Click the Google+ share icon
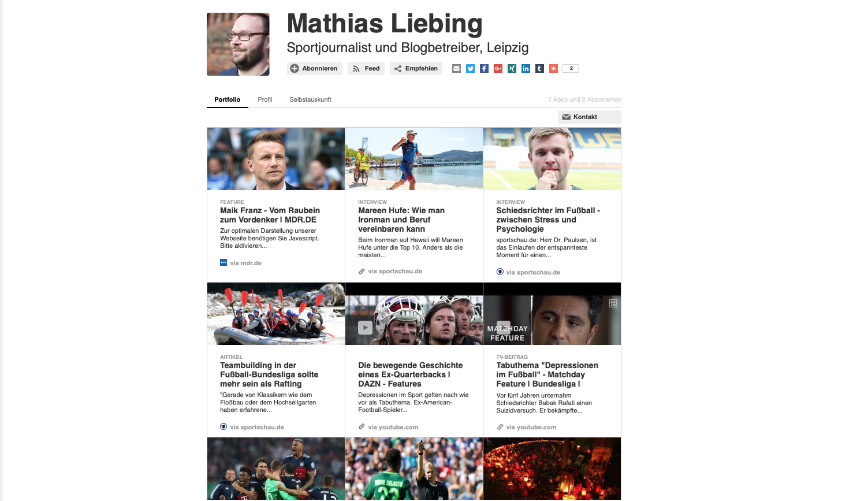The width and height of the screenshot is (868, 501). (498, 68)
